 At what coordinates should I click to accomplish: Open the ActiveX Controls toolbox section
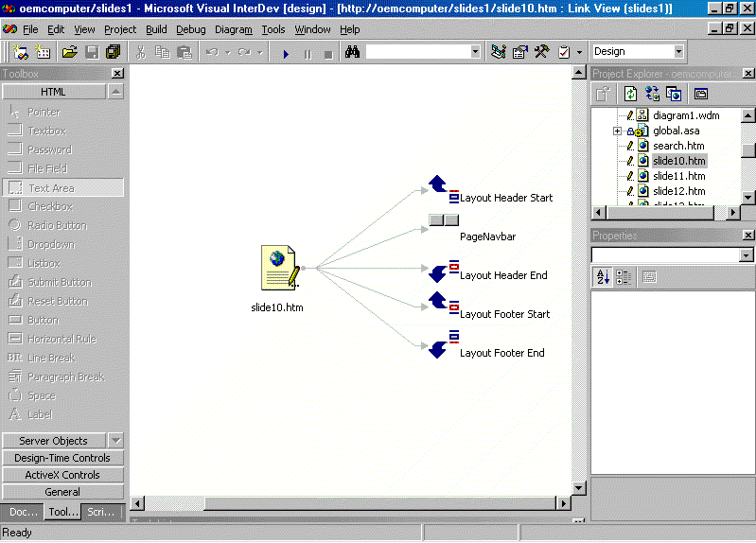click(62, 475)
